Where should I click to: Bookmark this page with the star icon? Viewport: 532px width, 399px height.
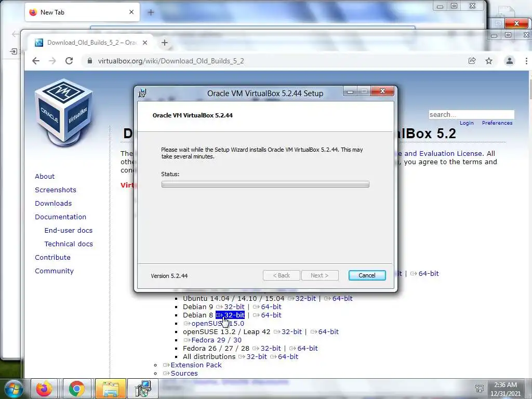[488, 61]
